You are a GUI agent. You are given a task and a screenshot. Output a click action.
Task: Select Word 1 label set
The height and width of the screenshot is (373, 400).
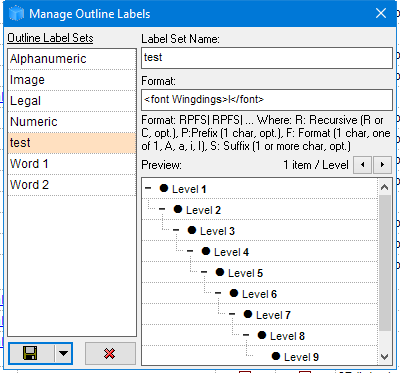coord(72,164)
